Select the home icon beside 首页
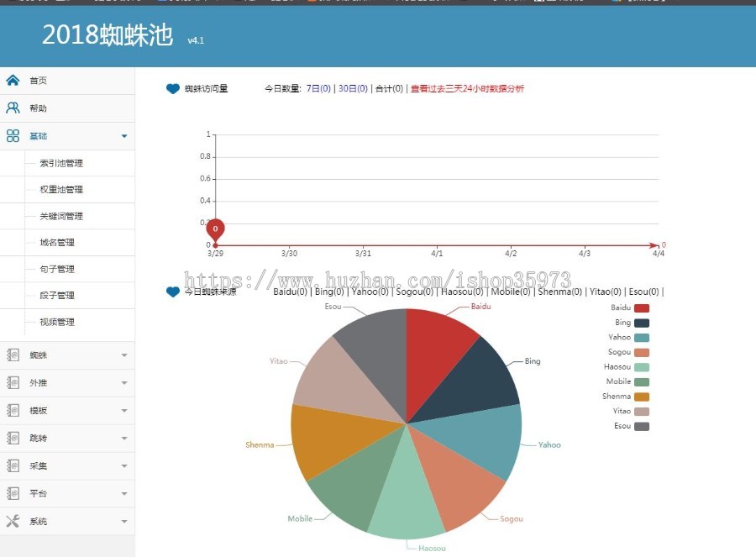 pyautogui.click(x=12, y=80)
